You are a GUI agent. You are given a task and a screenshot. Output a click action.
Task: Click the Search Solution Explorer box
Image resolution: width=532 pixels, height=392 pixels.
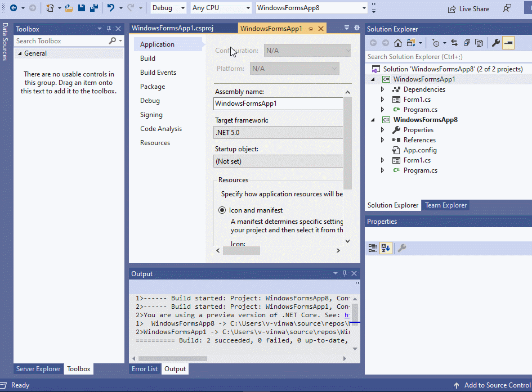click(x=449, y=57)
